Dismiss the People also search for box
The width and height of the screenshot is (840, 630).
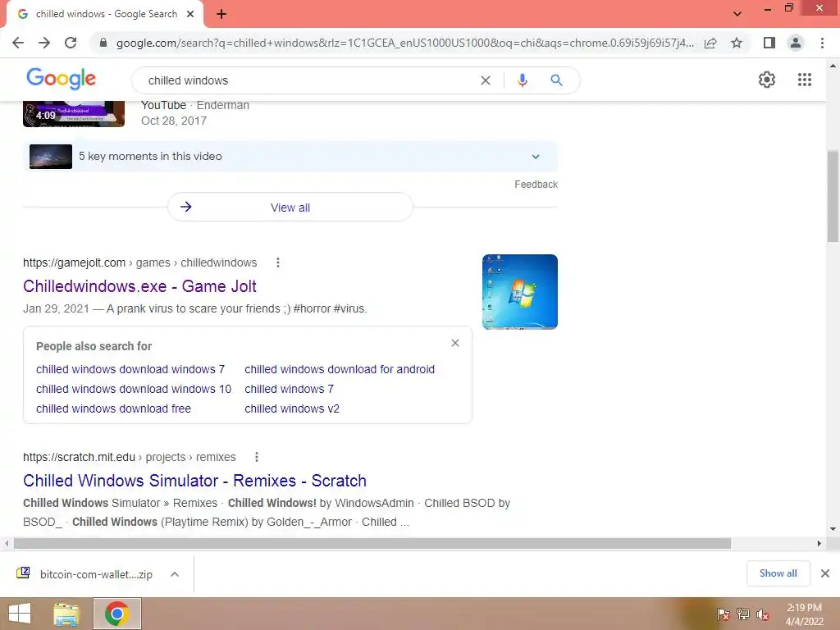(x=454, y=343)
